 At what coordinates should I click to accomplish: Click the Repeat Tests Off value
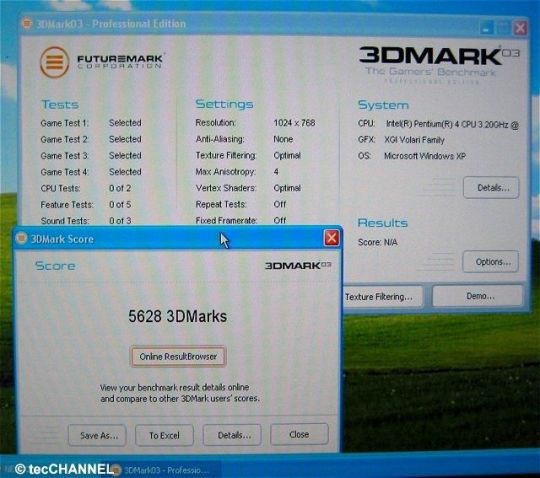coord(280,204)
